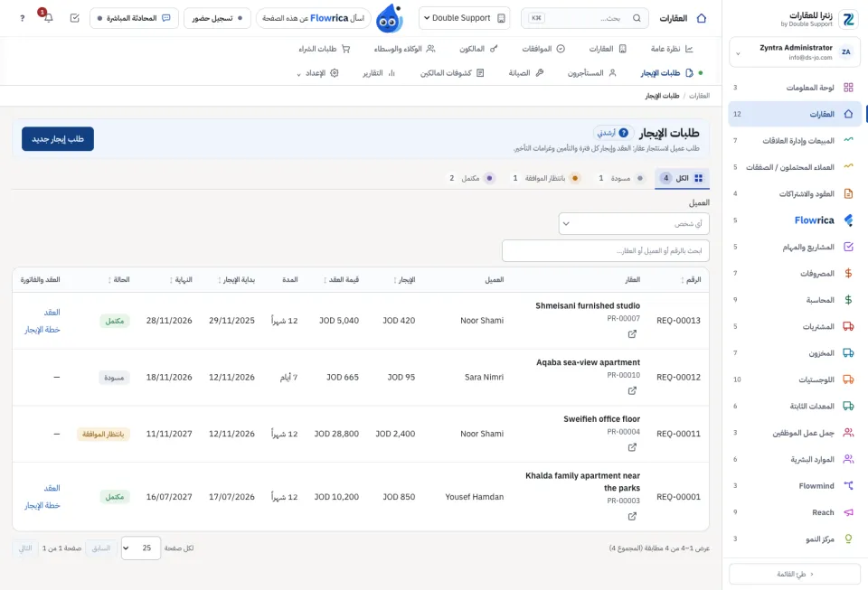
Task: Open العقد link for REQ-00001
Action: tap(52, 488)
